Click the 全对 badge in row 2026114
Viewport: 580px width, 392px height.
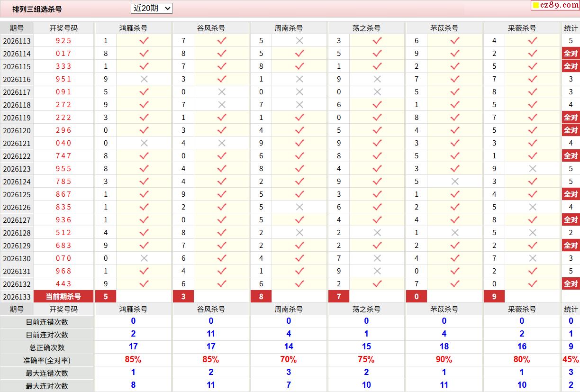click(571, 54)
